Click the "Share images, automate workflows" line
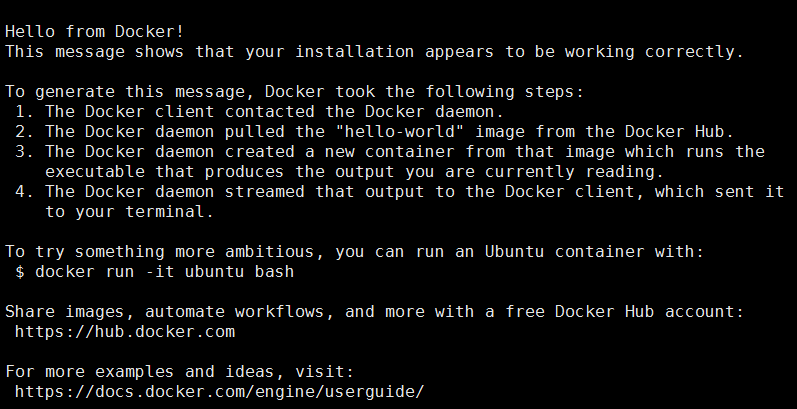797x409 pixels. (x=373, y=311)
